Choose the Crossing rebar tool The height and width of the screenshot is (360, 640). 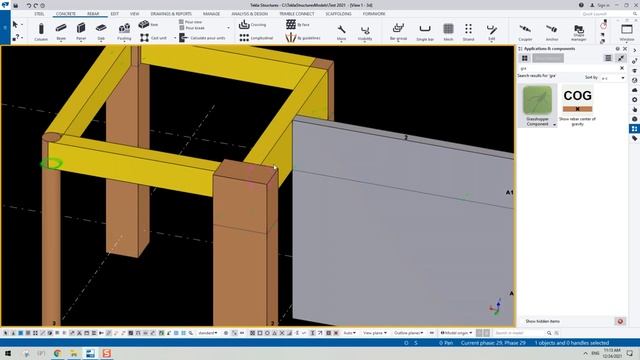pos(252,24)
